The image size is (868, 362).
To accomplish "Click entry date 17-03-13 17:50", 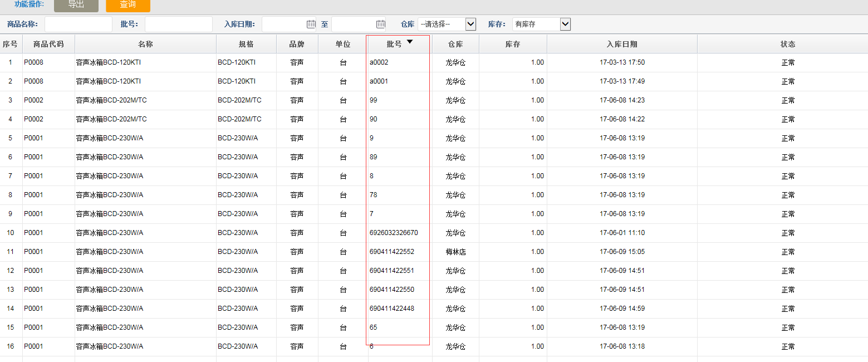I will [x=622, y=62].
